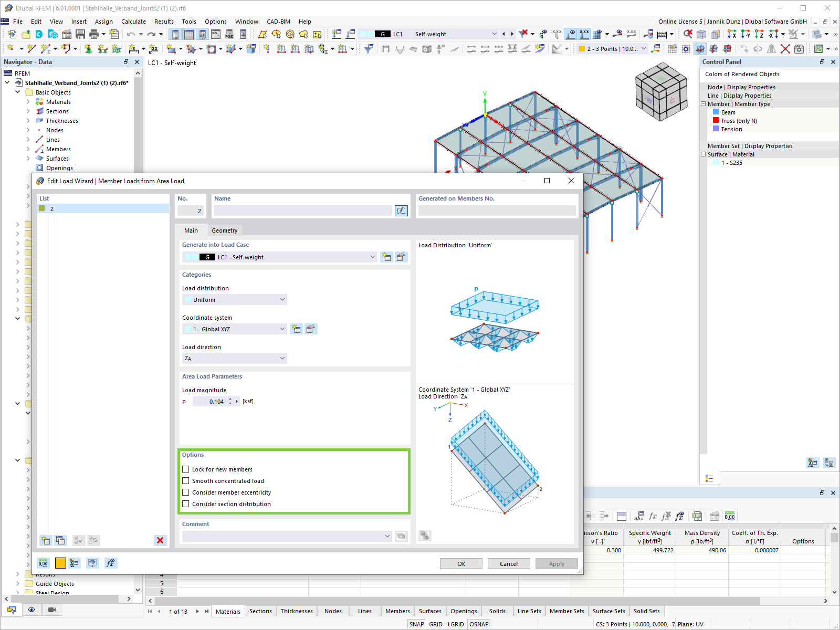Open the Print tool
Screen dimensions: 840x630
point(94,34)
